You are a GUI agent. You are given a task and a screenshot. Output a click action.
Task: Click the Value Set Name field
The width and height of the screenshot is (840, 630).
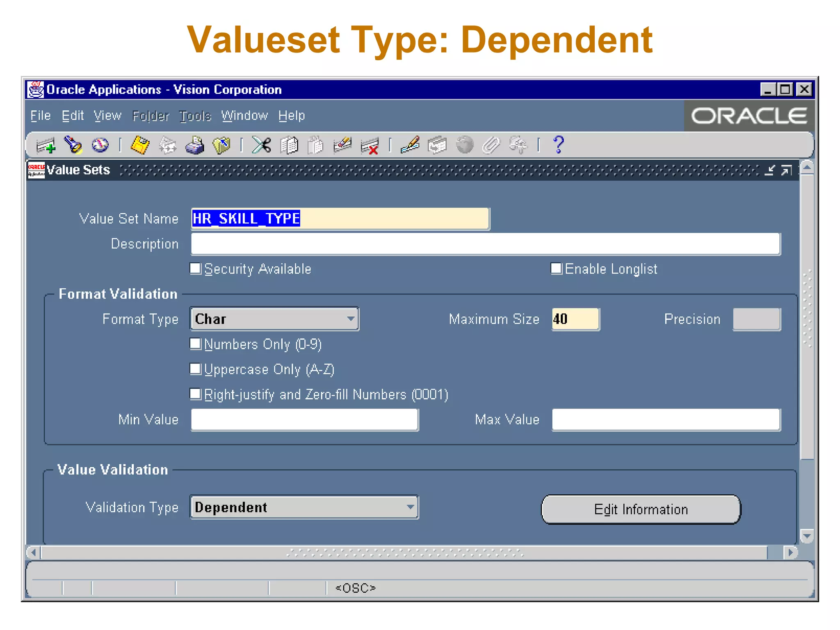340,219
